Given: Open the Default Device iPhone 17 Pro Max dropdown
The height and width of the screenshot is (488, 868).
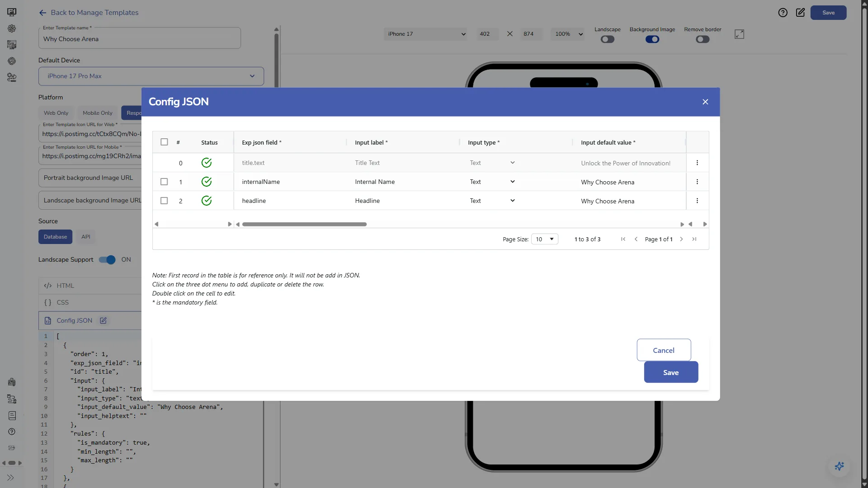Looking at the screenshot, I should [x=151, y=76].
